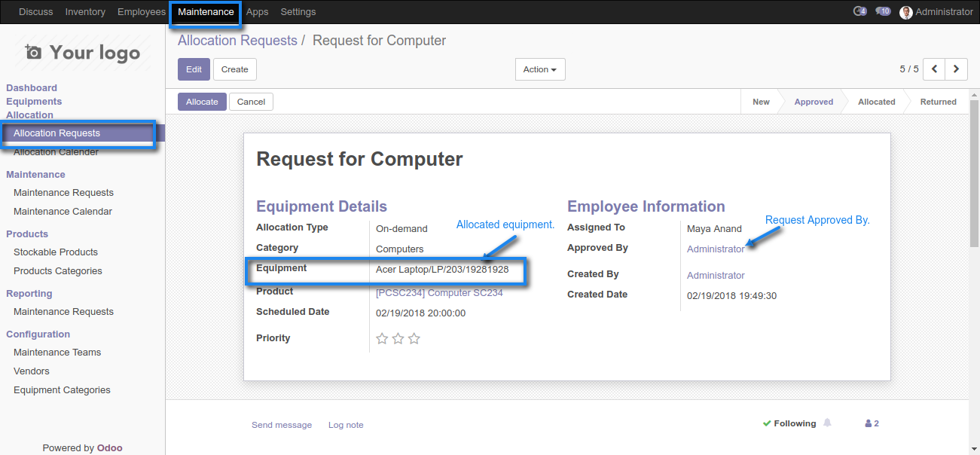Click the scheduled date 02/19/2018 20:00:00
Image resolution: width=980 pixels, height=455 pixels.
420,313
